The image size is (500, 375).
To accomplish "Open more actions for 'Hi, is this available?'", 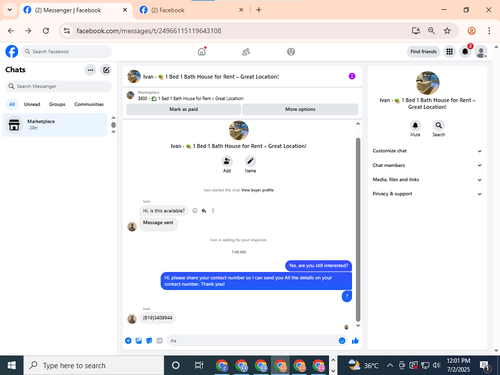I will coord(213,211).
